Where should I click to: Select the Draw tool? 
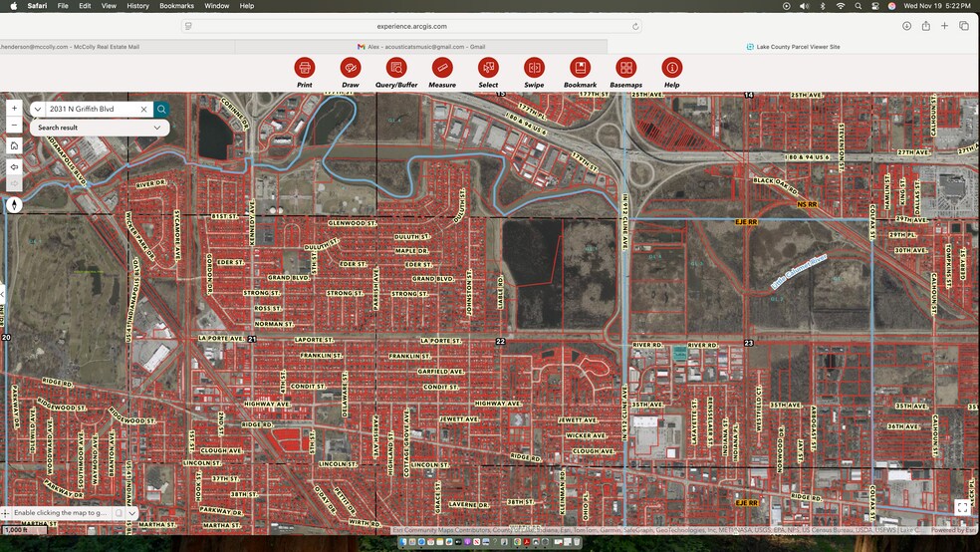[351, 68]
